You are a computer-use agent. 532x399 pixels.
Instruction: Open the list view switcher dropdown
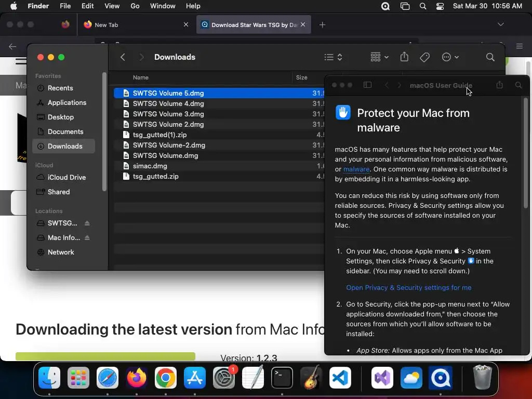click(333, 57)
